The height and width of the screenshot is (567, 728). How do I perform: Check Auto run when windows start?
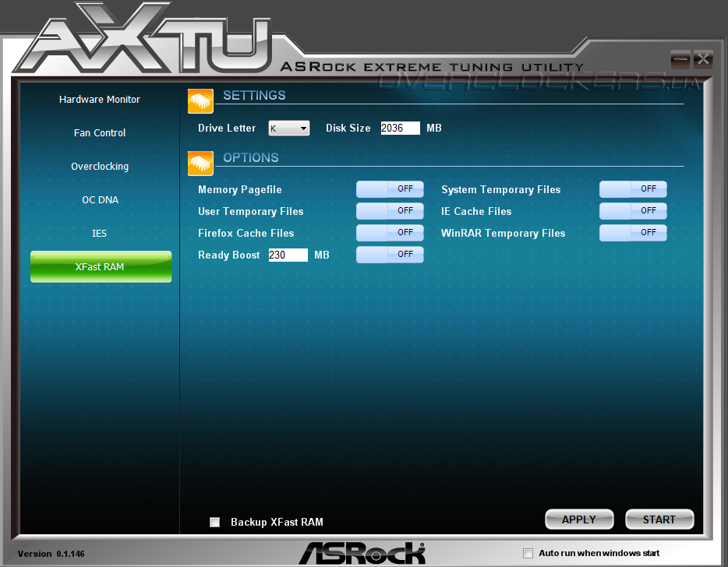pos(528,553)
